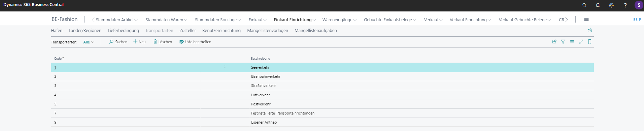This screenshot has width=644, height=131.
Task: Open the search magnifier in top bar
Action: pyautogui.click(x=584, y=5)
